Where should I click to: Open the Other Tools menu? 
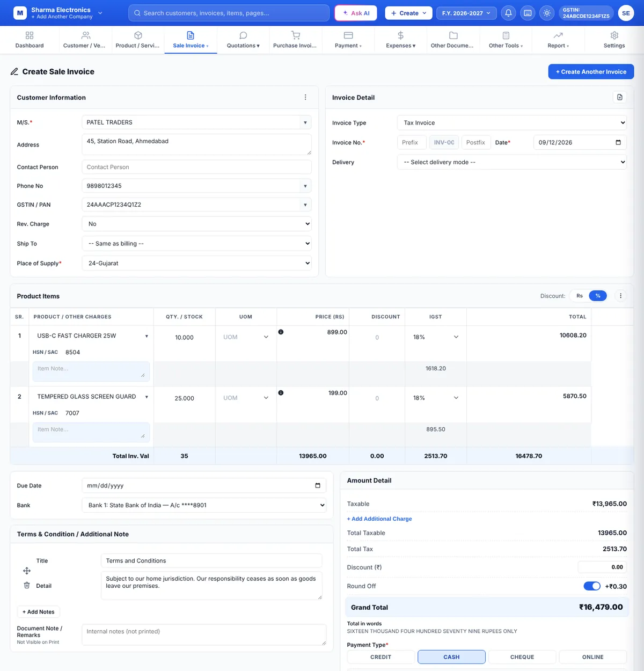coord(506,40)
